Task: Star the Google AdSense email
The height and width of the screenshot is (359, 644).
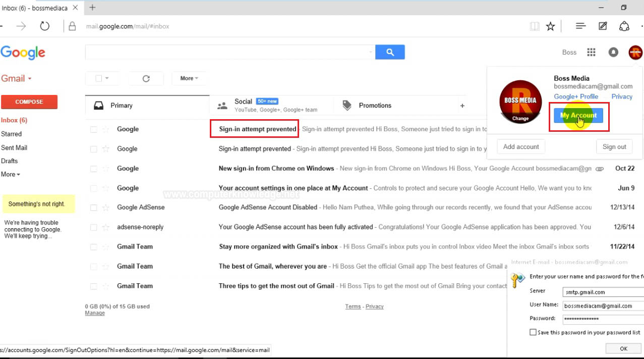Action: (x=106, y=208)
